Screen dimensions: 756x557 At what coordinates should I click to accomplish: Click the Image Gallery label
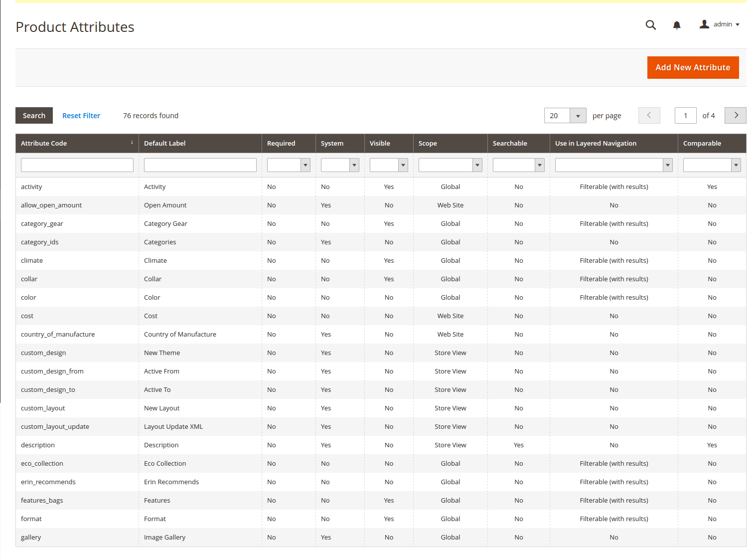164,537
